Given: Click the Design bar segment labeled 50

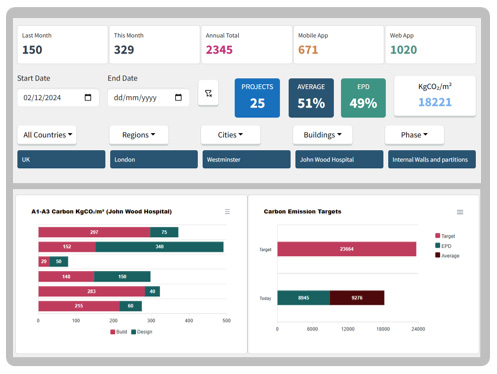Looking at the screenshot, I should tap(59, 261).
